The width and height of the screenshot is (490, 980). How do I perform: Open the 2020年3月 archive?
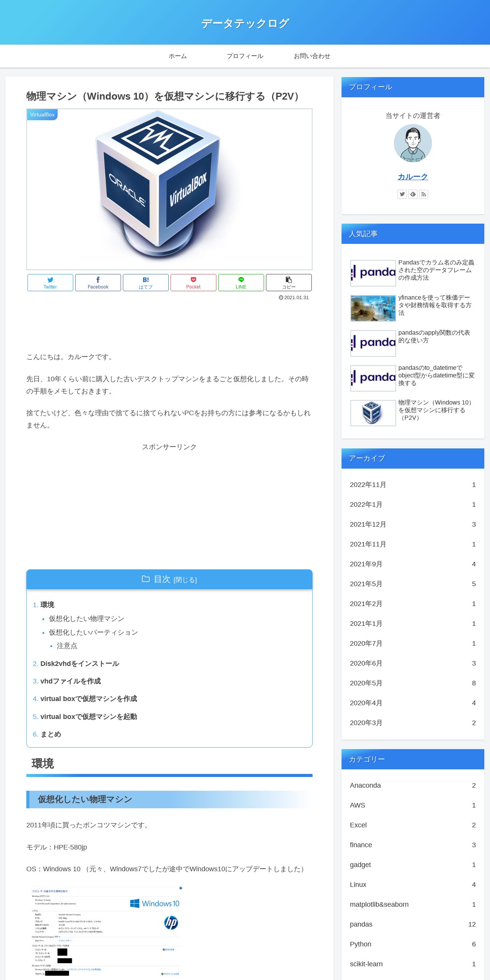413,723
